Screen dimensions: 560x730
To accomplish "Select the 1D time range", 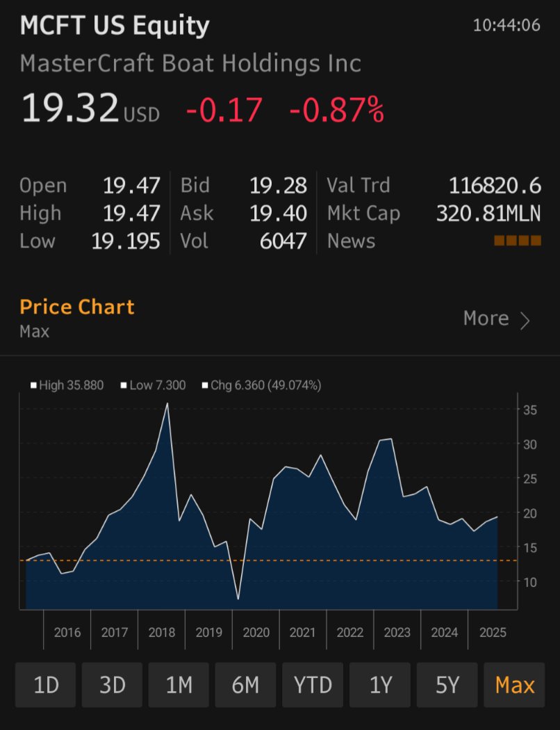I will (x=46, y=685).
